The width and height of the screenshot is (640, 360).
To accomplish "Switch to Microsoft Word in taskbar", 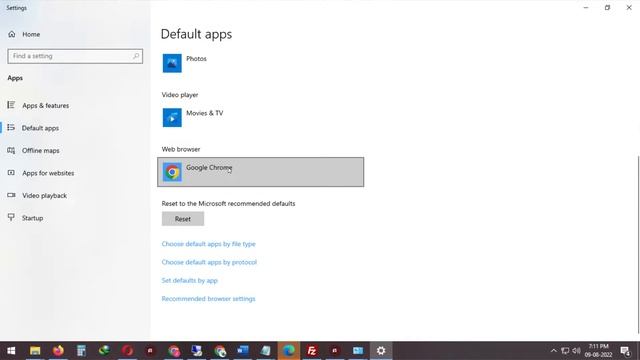I will [242, 351].
